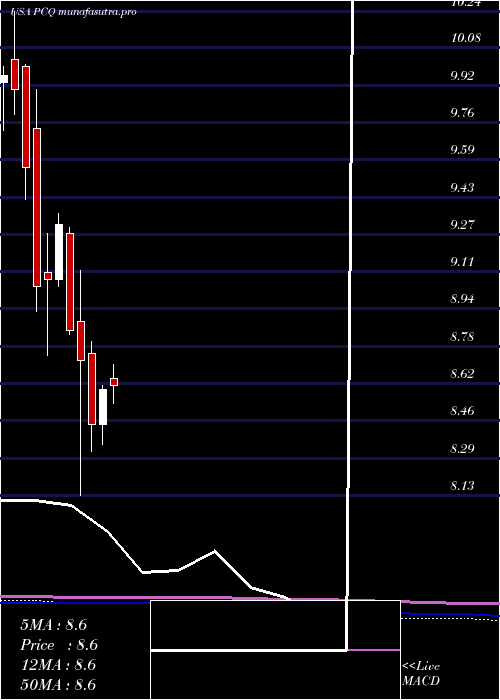
Task: Click the 9.76 price axis label
Action: click(462, 112)
